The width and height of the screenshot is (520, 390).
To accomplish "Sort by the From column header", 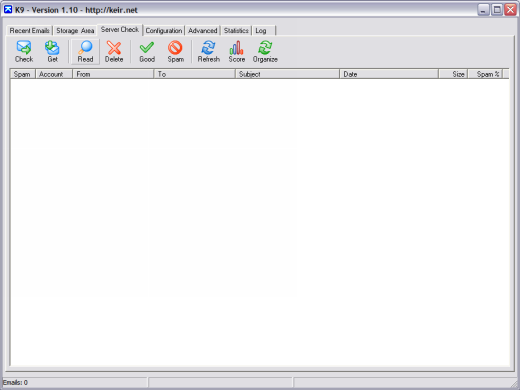I will [113, 74].
